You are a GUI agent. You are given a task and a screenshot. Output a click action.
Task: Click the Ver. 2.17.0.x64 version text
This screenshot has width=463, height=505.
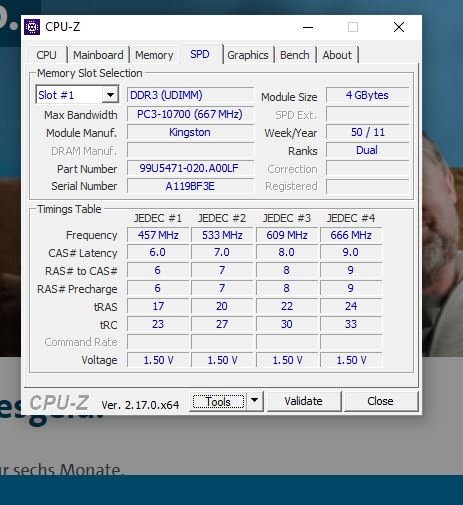(140, 405)
